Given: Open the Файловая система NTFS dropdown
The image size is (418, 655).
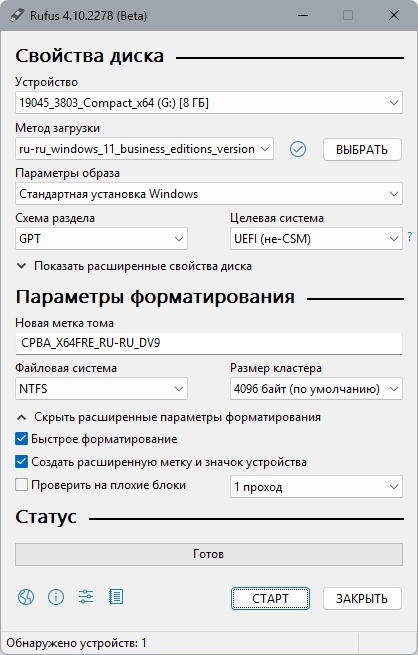Looking at the screenshot, I should click(x=101, y=389).
